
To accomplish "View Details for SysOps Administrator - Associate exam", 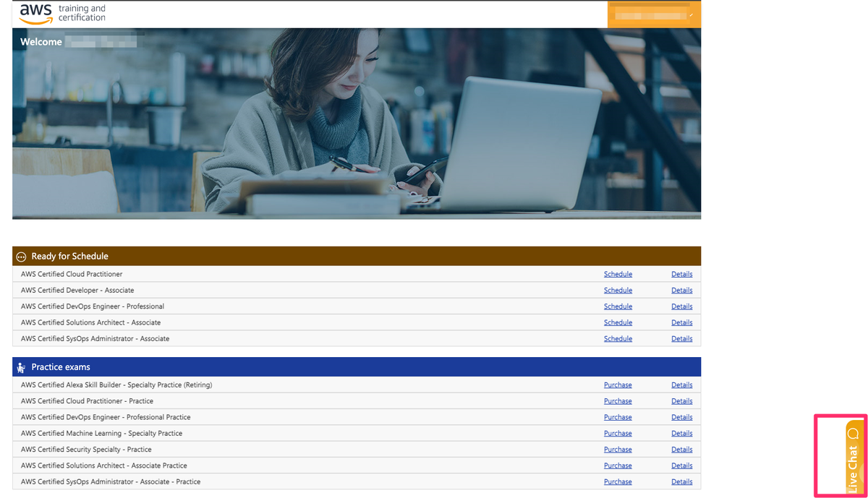I will point(681,339).
